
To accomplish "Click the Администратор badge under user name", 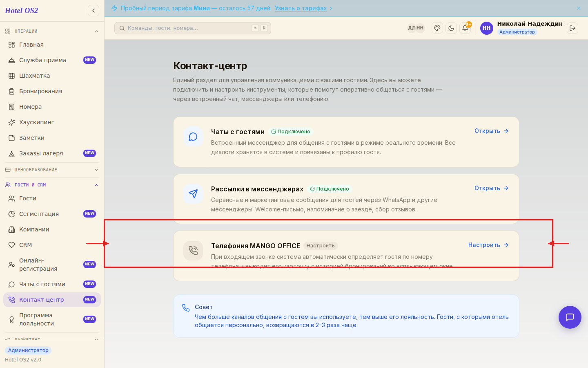I will coord(517,32).
